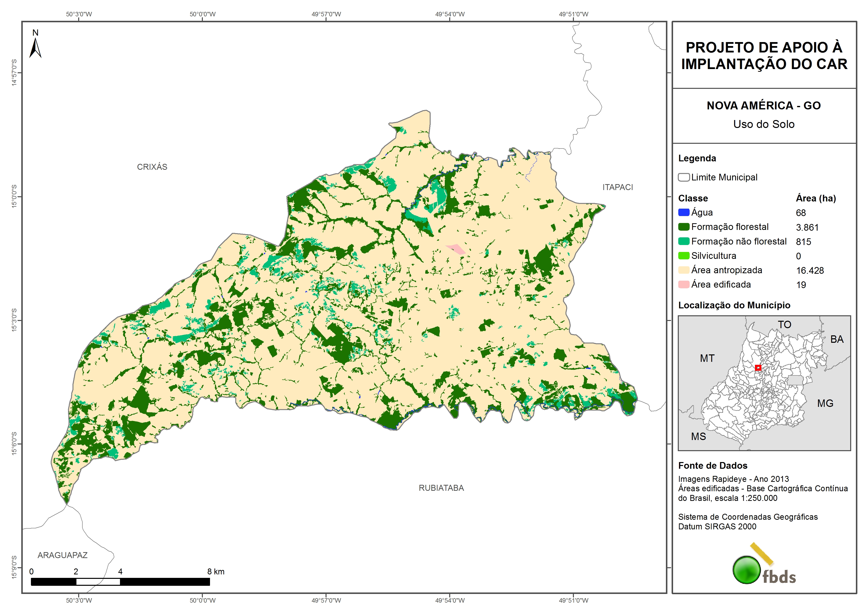The image size is (868, 614).
Task: Click the Área antropizada beige swatch
Action: click(x=683, y=270)
